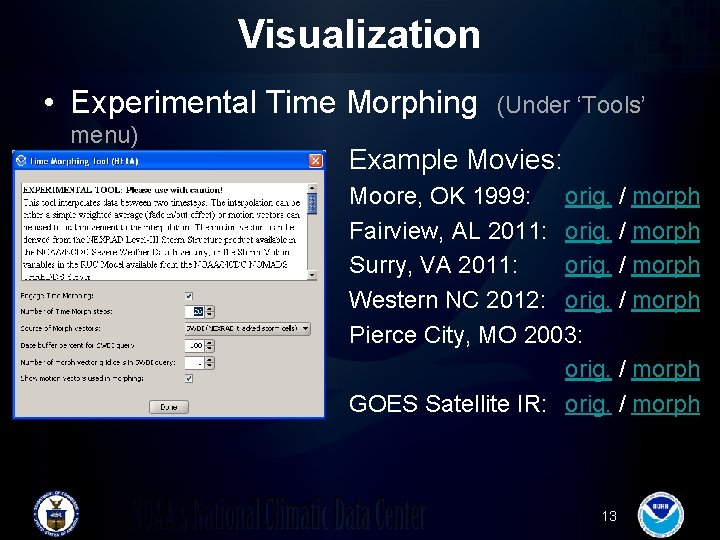Image resolution: width=720 pixels, height=540 pixels.
Task: Open the GOES Satellite IR orig. link
Action: (x=588, y=404)
